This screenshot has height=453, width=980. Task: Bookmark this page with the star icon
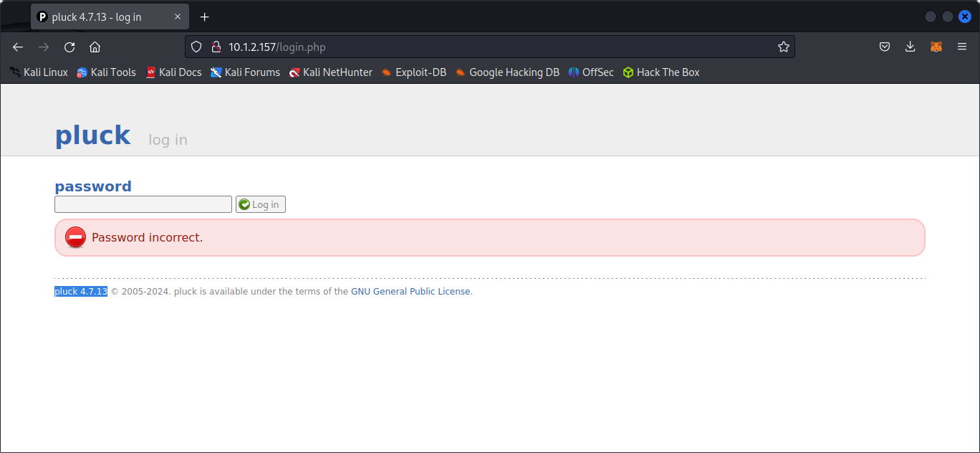pos(783,47)
